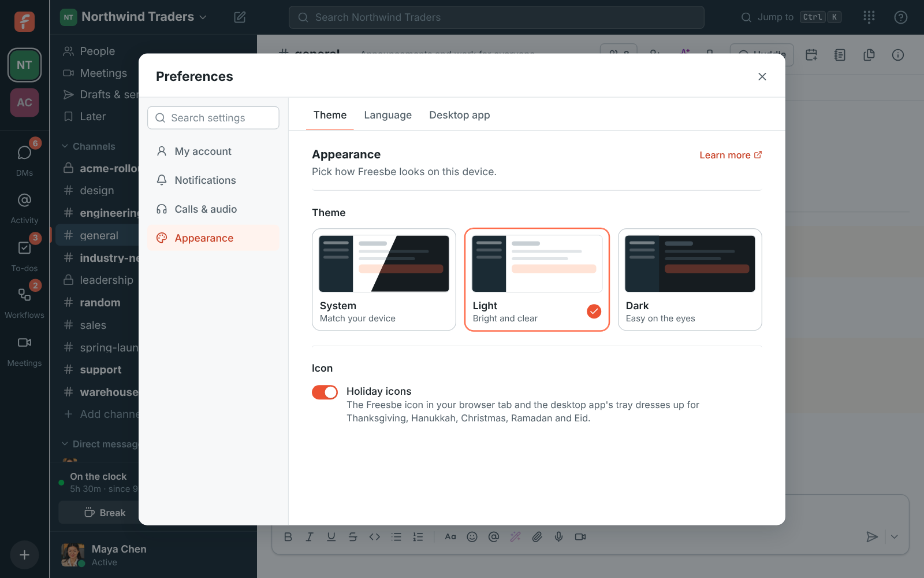The image size is (924, 578).
Task: Click the magic wand AI icon
Action: coord(516,537)
